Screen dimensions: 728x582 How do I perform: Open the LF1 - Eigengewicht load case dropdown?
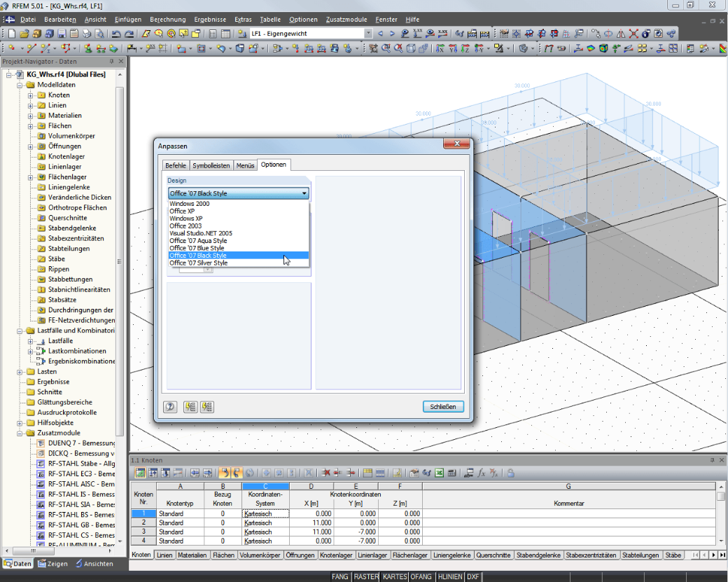[x=368, y=34]
